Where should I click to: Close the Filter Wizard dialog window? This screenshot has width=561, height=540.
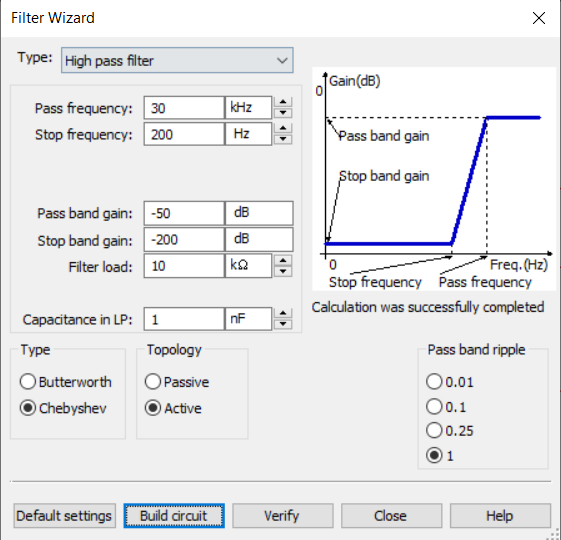[538, 18]
